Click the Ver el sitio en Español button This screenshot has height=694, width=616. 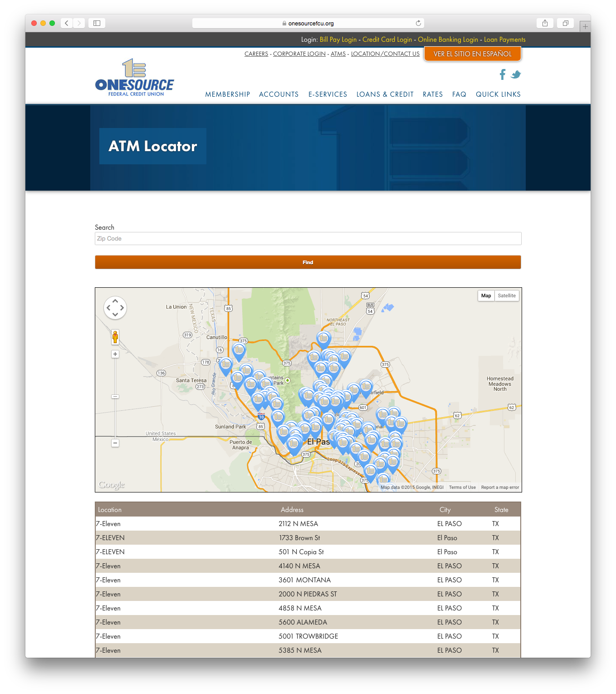[473, 54]
